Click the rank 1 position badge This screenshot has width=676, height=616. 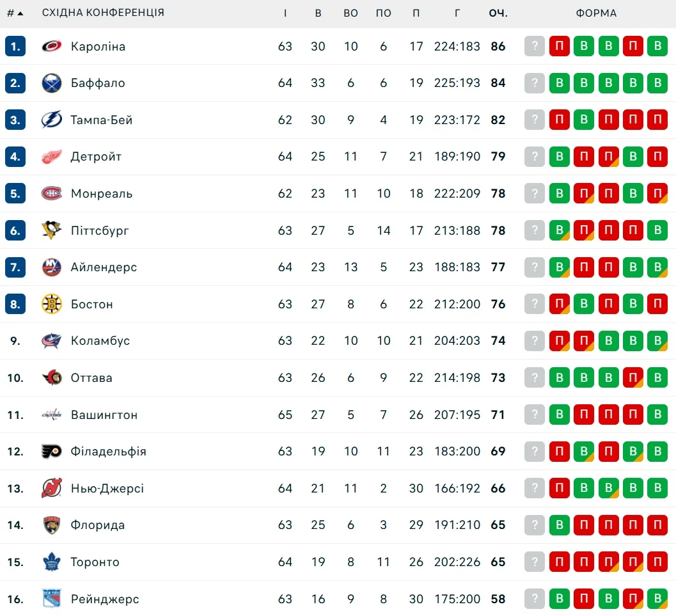[15, 46]
